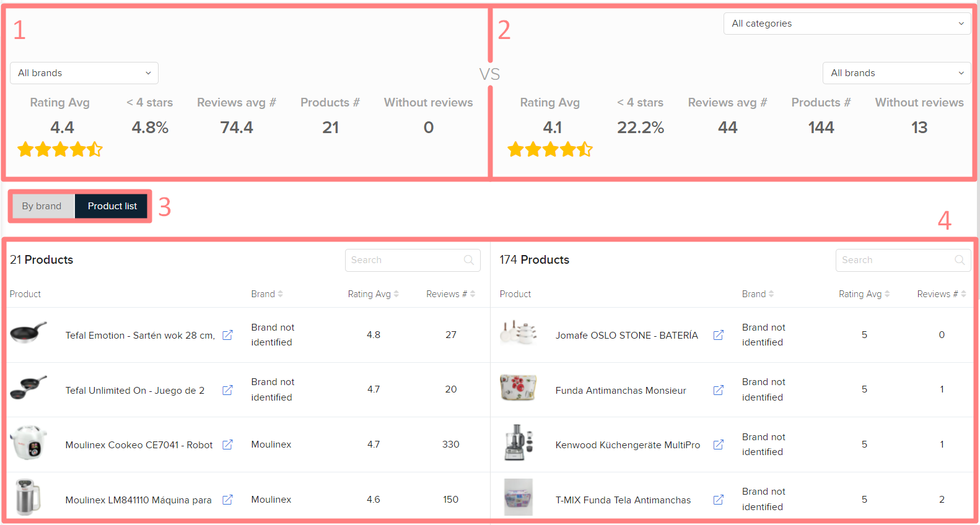The height and width of the screenshot is (525, 980).
Task: Click the Moulinex LM841110 product name
Action: [x=138, y=500]
